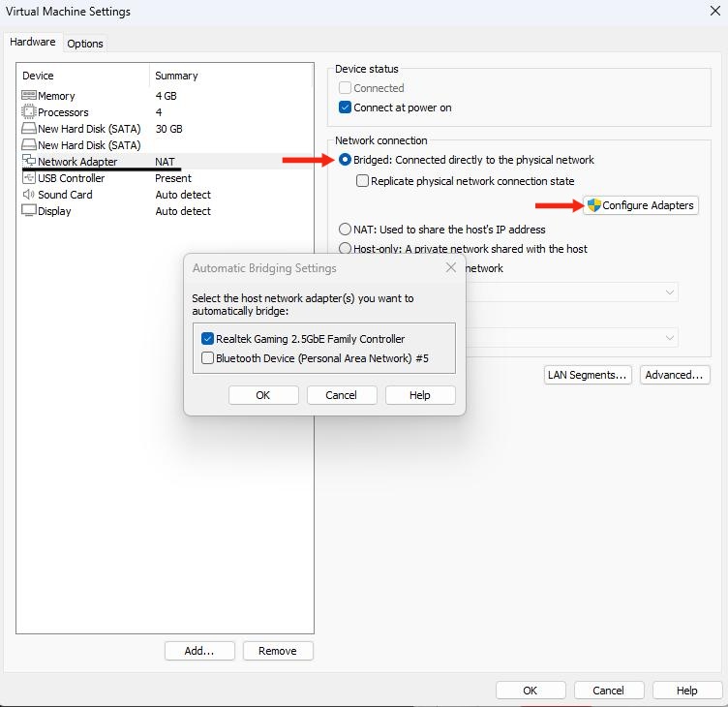The width and height of the screenshot is (728, 707).
Task: Click OK in Automatic Bridging Settings
Action: pos(263,395)
